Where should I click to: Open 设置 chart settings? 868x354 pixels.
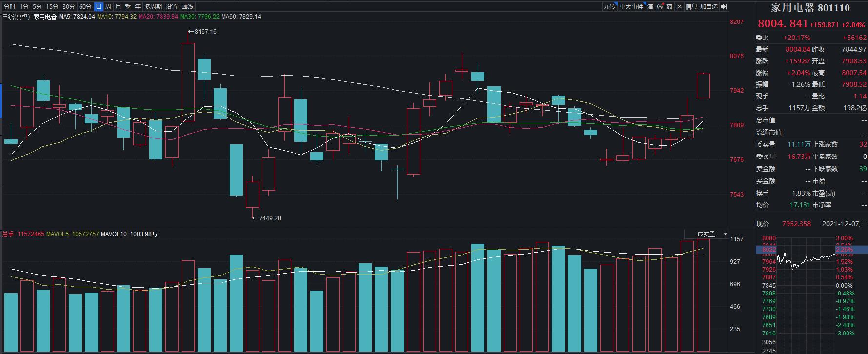coord(172,6)
